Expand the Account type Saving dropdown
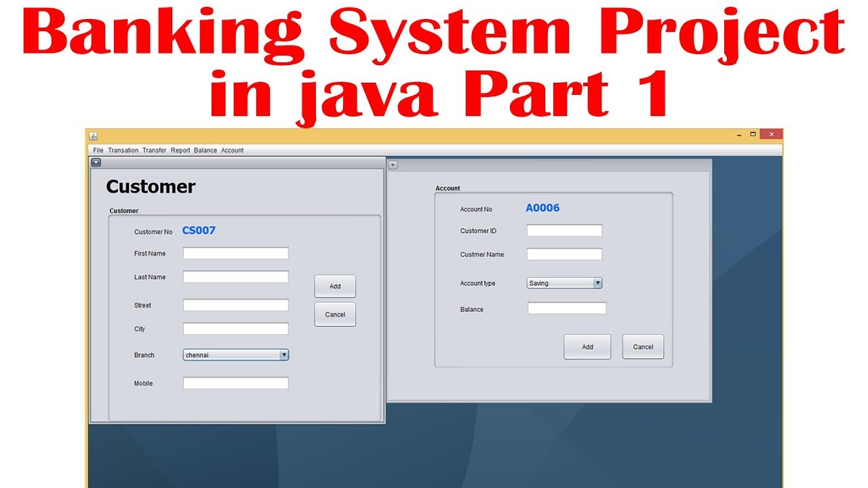This screenshot has width=868, height=488. [597, 283]
